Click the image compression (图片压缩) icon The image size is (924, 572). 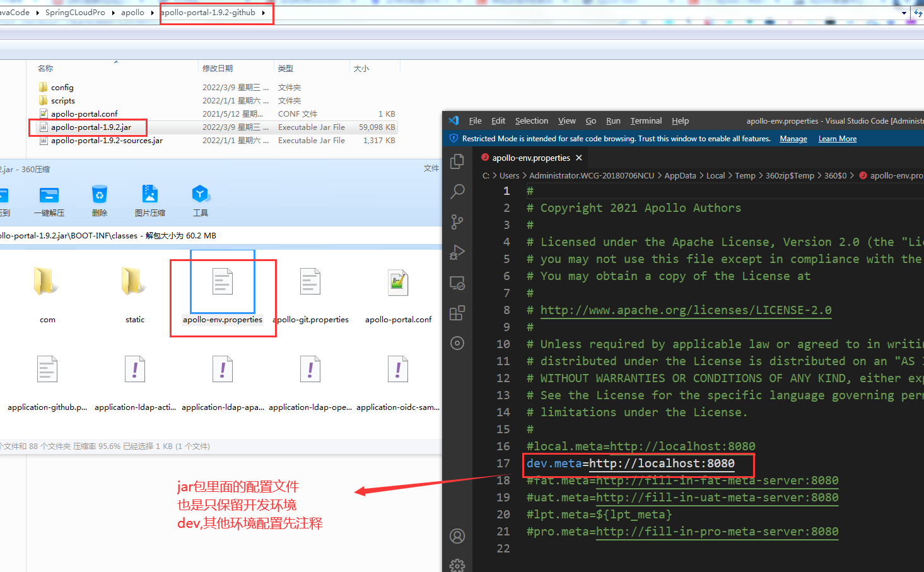click(150, 194)
